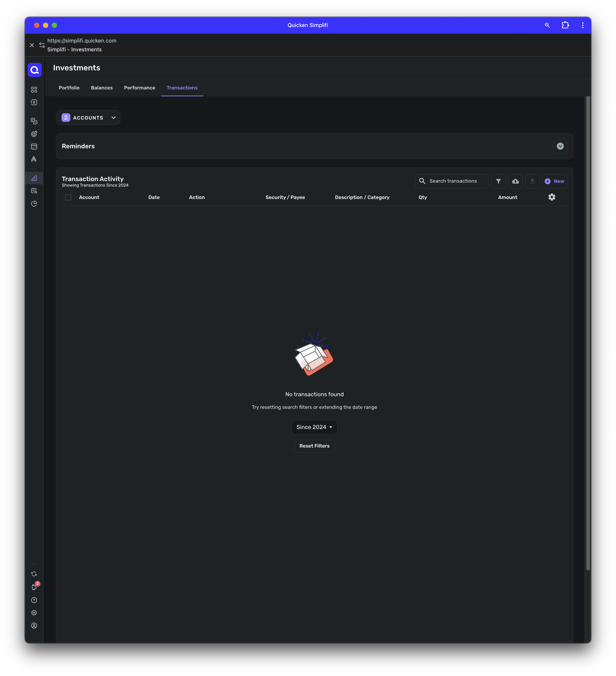Open the dashboard grid icon in sidebar
616x676 pixels.
click(x=34, y=89)
